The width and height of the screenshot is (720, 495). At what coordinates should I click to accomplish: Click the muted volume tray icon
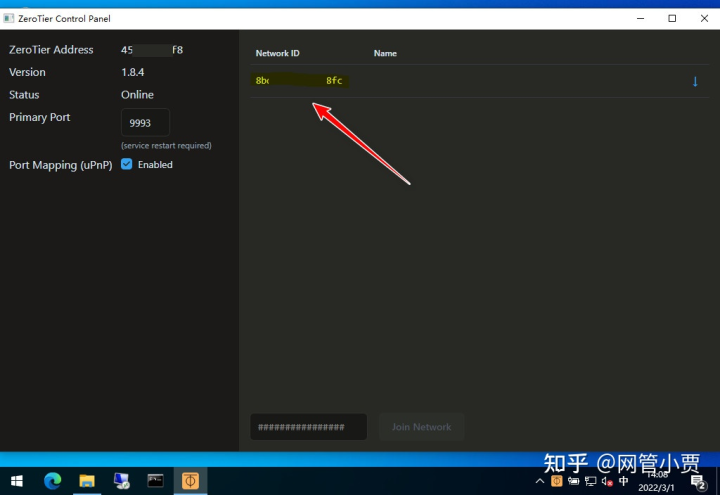click(x=607, y=482)
